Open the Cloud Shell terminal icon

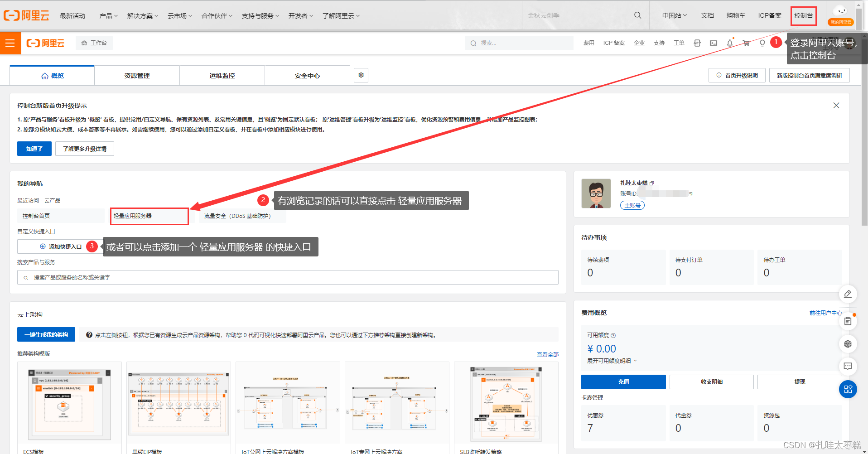tap(714, 43)
